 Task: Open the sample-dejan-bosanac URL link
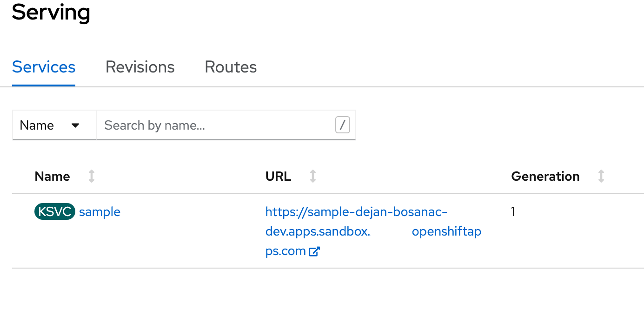click(373, 231)
